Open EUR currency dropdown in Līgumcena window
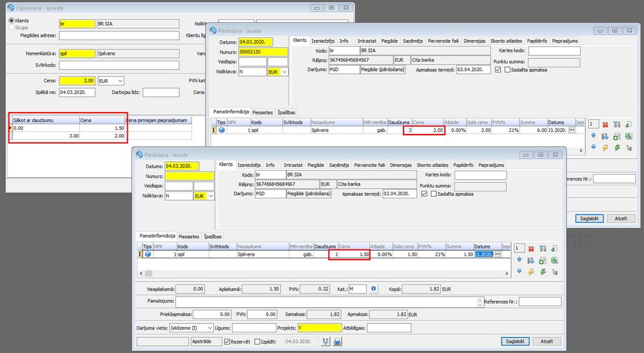 (x=120, y=81)
